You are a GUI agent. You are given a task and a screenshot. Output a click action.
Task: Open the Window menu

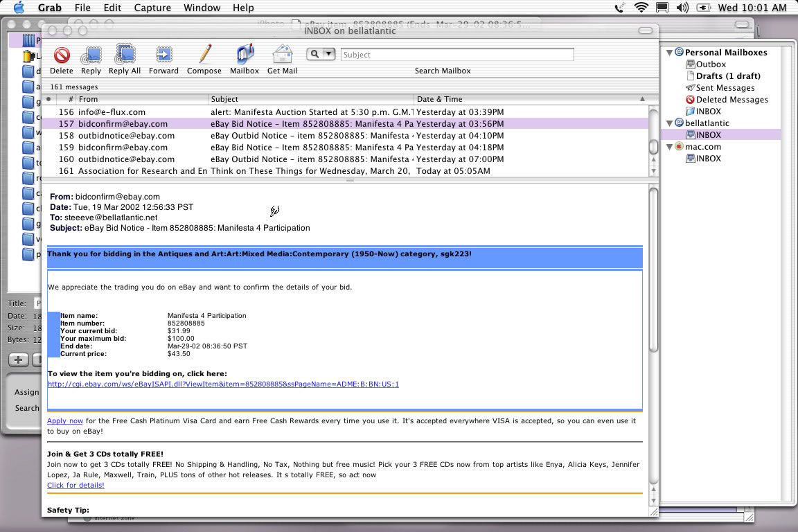202,8
